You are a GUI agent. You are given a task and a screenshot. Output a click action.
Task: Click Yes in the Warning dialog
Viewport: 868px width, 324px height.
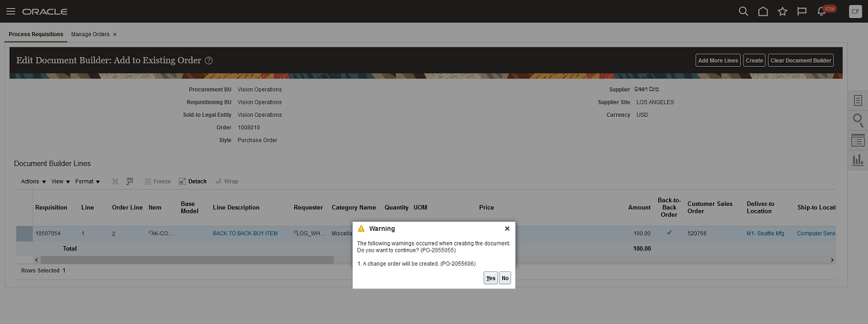click(x=490, y=278)
